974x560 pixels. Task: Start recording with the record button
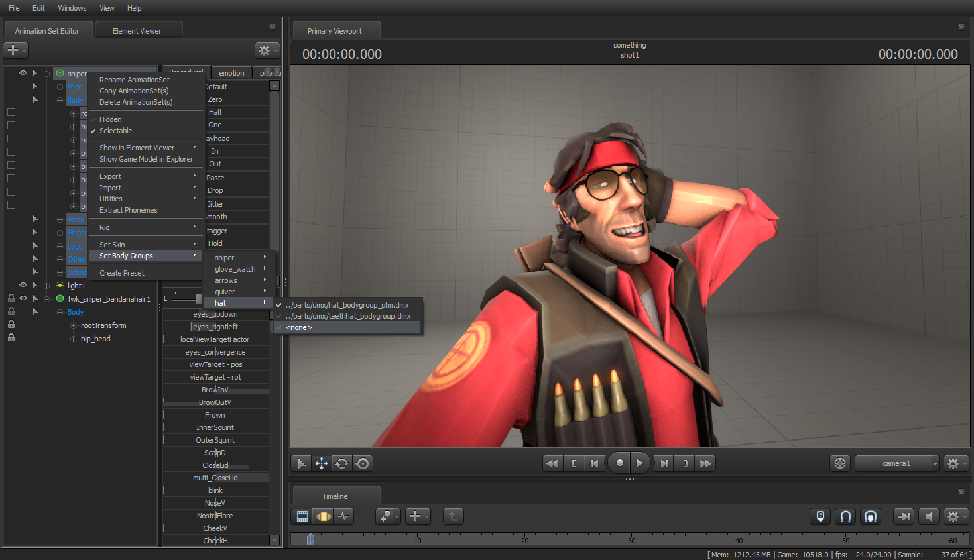point(619,463)
